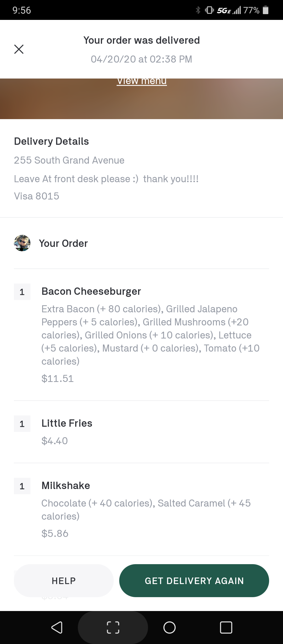
Task: Tap the 5GE signal strength icon
Action: (229, 10)
